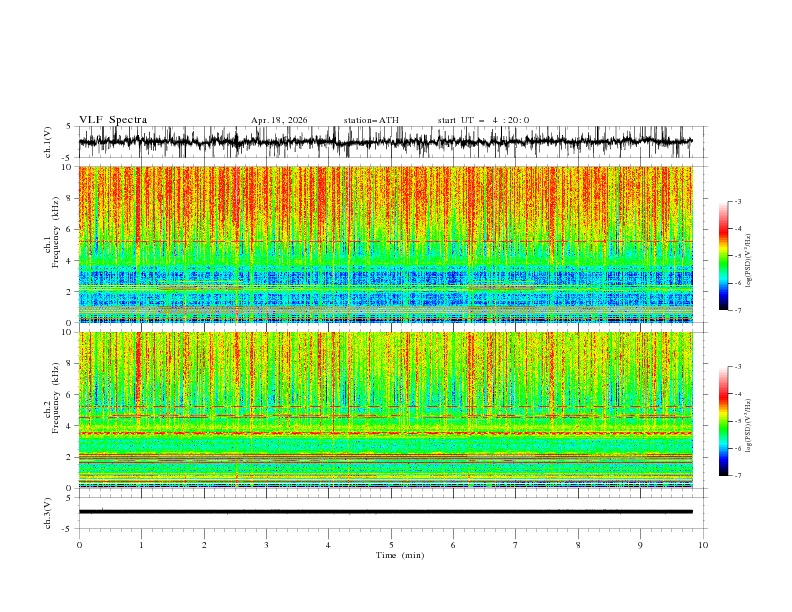Click the 'Apr. 18, 2026' date label
792x612 pixels.
279,120
